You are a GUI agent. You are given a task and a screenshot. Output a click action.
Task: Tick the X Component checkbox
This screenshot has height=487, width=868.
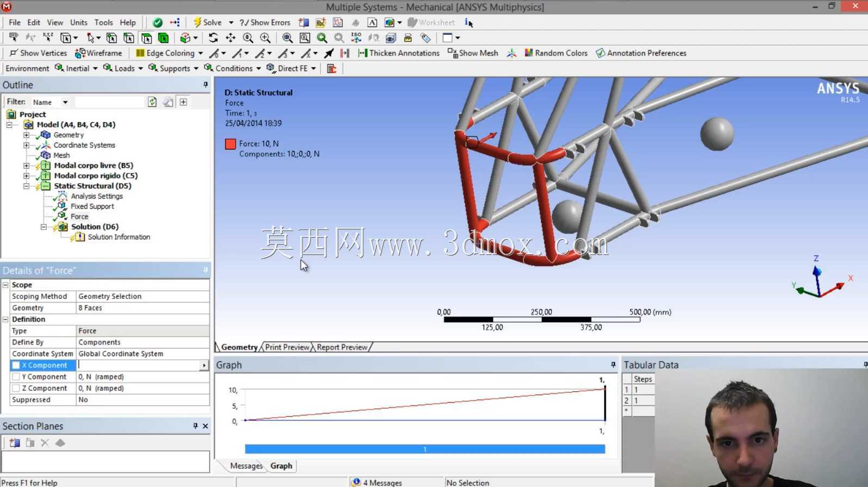click(16, 365)
